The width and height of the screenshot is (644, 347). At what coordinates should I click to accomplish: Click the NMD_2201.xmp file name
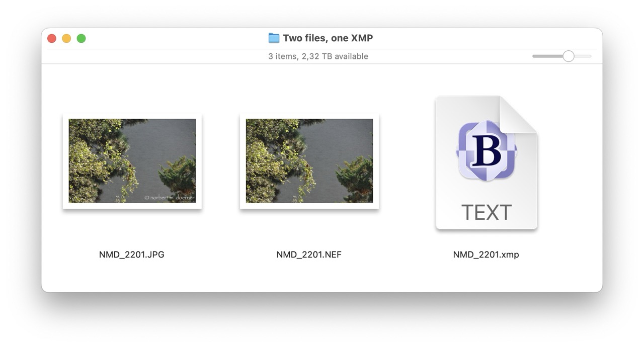point(486,254)
